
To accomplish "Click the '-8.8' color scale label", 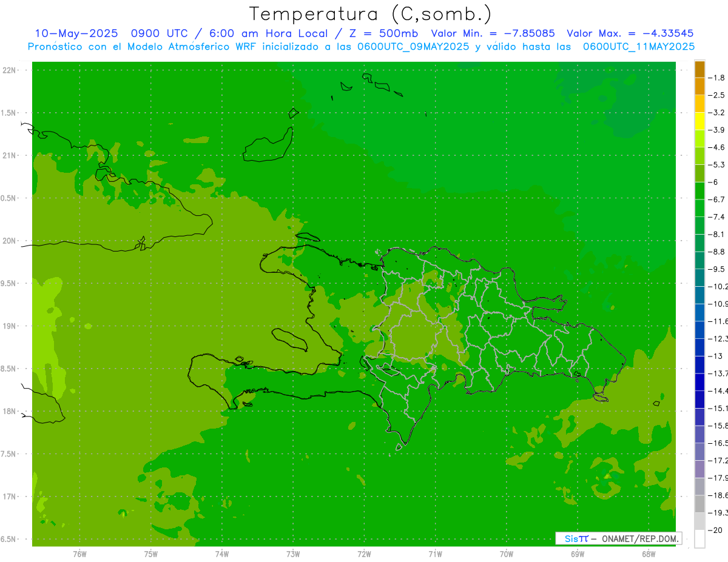I will [x=719, y=252].
